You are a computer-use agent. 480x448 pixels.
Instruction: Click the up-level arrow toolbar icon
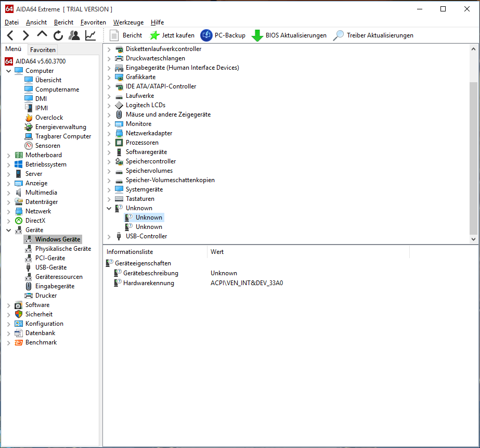[42, 34]
